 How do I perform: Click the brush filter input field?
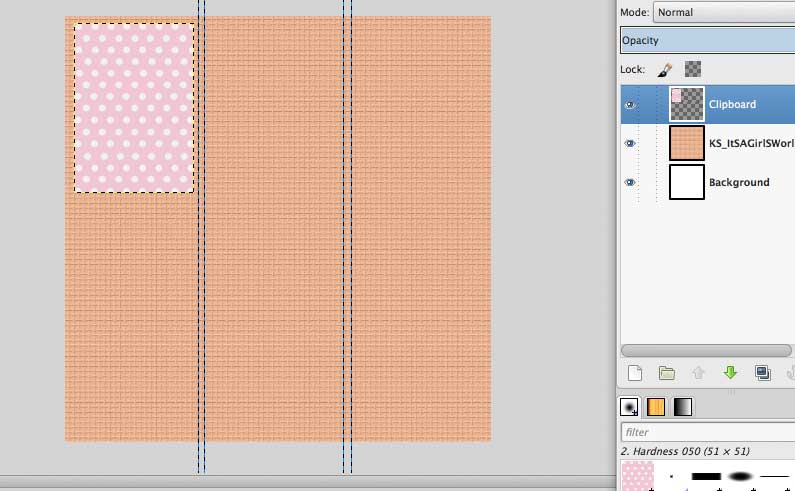point(708,432)
